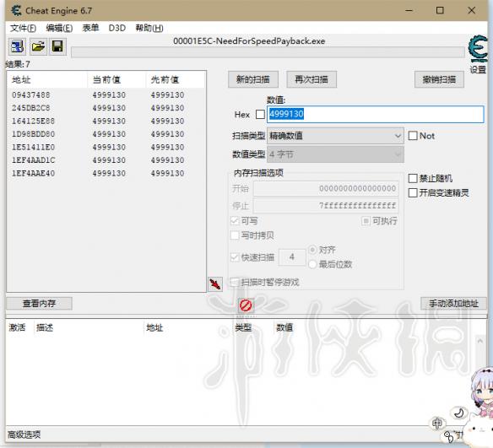This screenshot has height=448, width=493.
Task: Click the fast scan alignment value field
Action: [x=292, y=257]
